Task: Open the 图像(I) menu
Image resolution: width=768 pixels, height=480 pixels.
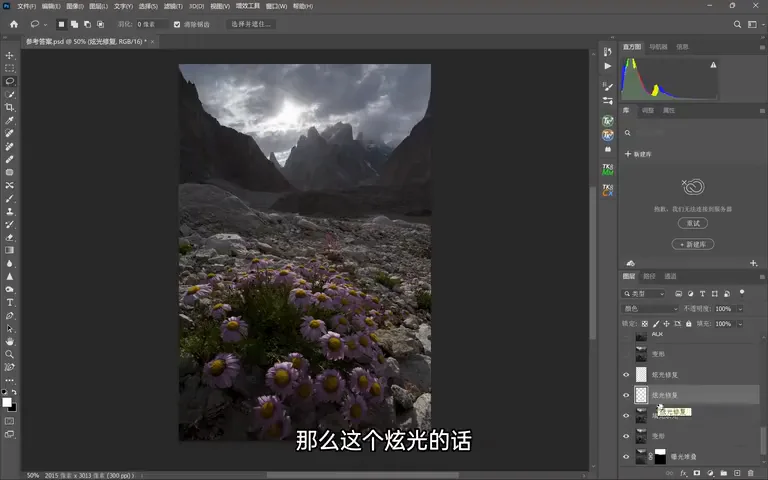Action: (x=75, y=6)
